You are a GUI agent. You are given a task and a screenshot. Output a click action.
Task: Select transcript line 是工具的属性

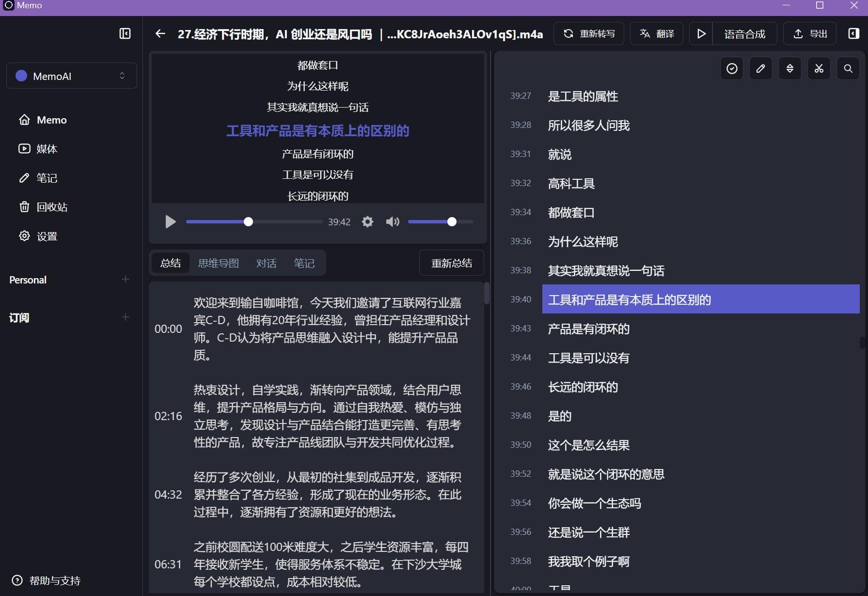pos(583,96)
